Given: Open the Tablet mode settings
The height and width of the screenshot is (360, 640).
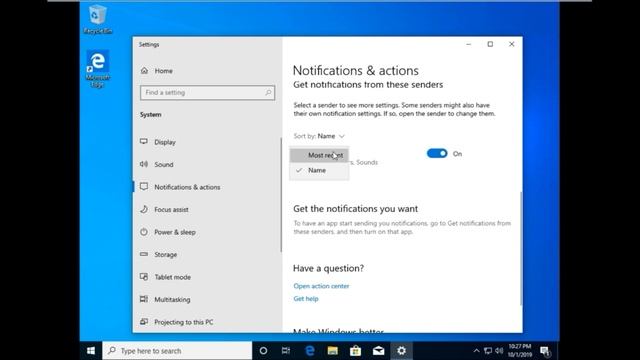Looking at the screenshot, I should (165, 277).
